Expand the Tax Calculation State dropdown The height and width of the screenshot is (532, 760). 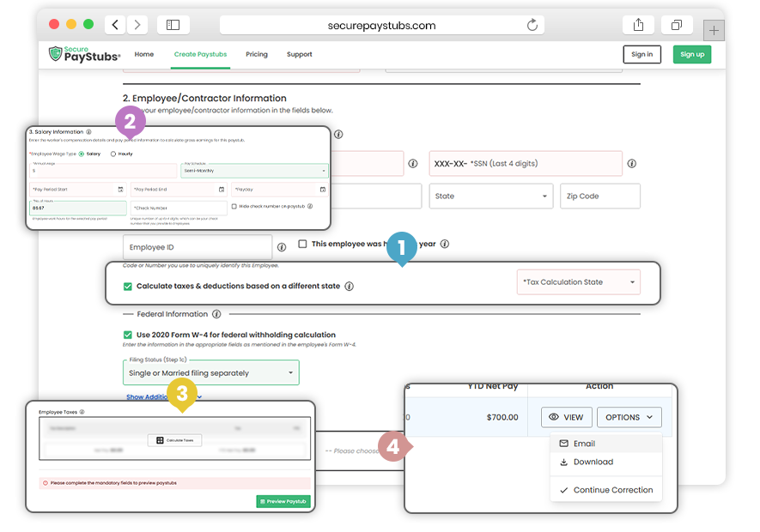click(578, 281)
